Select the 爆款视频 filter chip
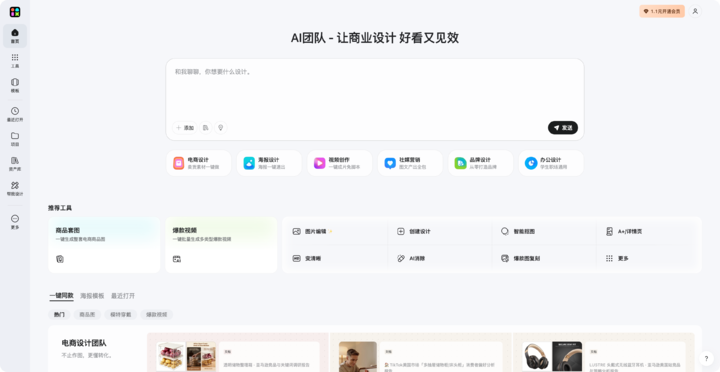This screenshot has width=720, height=372. click(x=157, y=315)
